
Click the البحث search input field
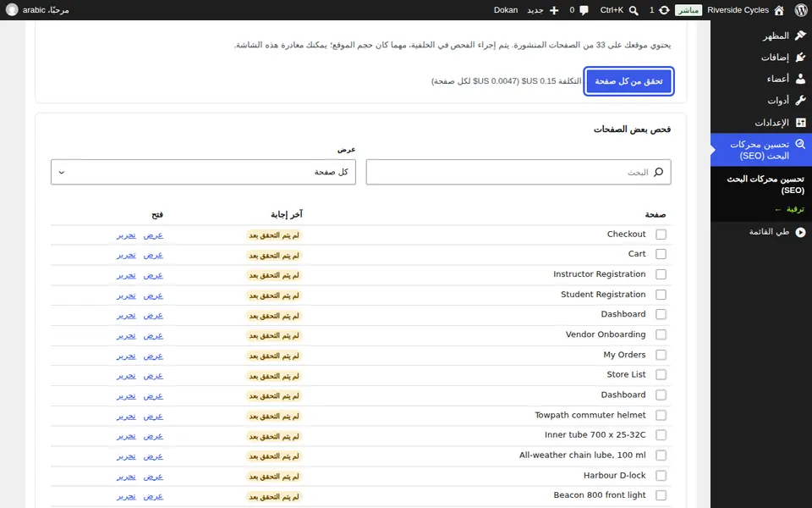[x=518, y=172]
